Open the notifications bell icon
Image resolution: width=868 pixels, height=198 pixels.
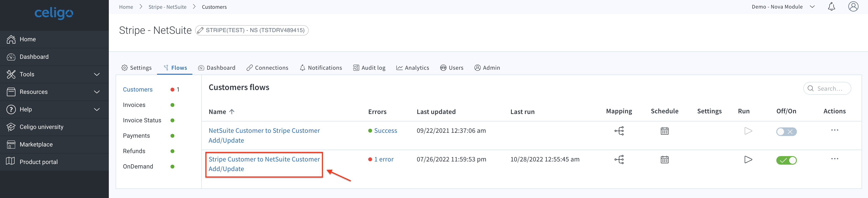831,7
